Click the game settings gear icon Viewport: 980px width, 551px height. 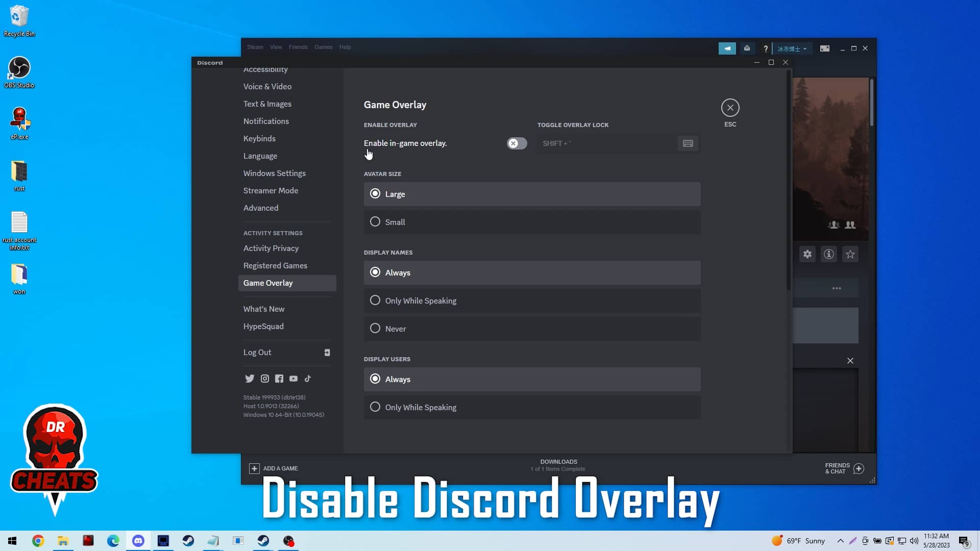pos(807,254)
